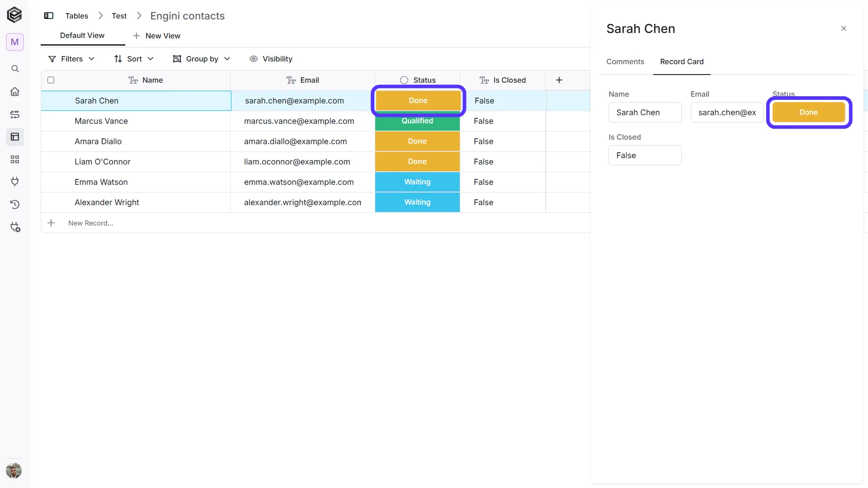
Task: Open the Tables icon in sidebar
Action: [15, 137]
